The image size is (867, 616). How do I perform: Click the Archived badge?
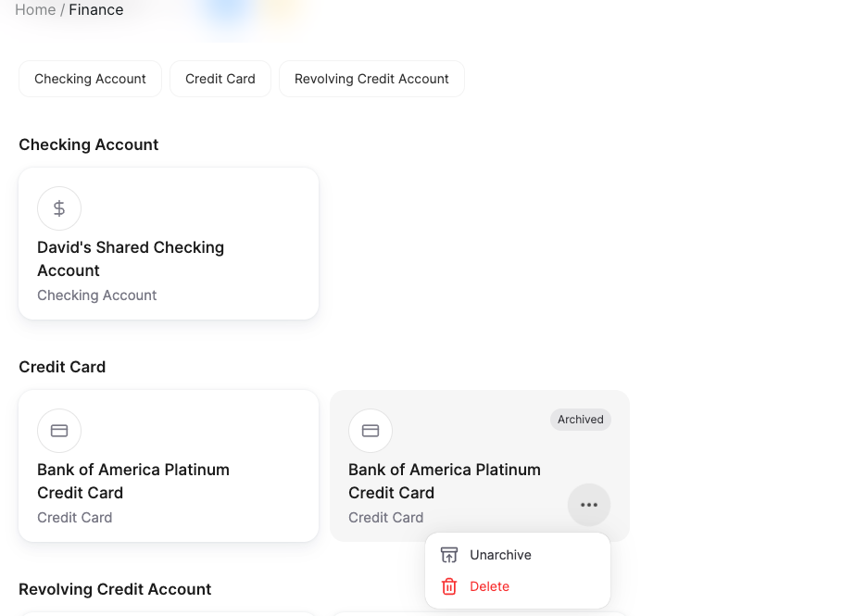[581, 420]
